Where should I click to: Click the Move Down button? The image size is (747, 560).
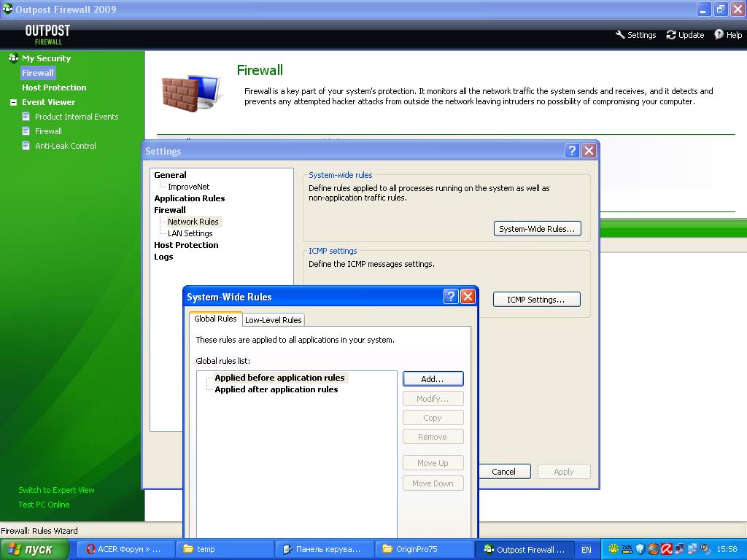click(x=433, y=483)
